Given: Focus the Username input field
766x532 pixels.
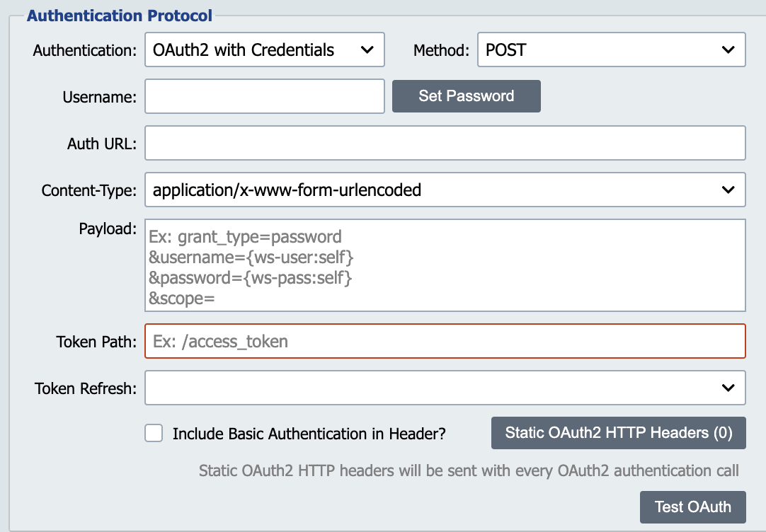Looking at the screenshot, I should 264,97.
